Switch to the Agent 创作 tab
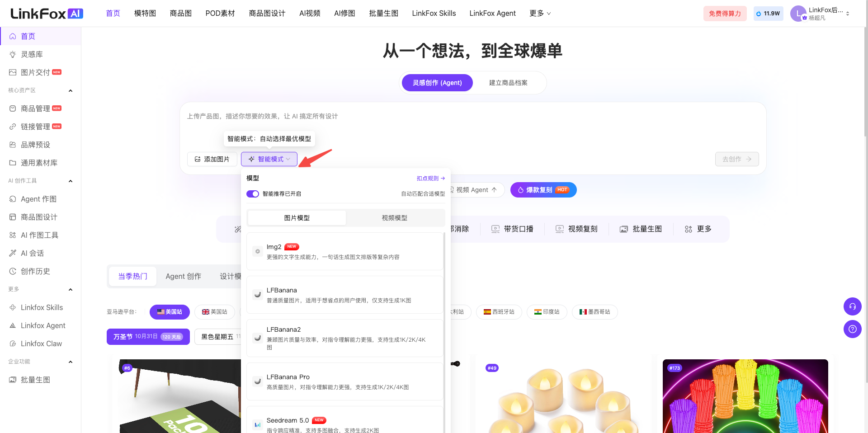The image size is (868, 433). [x=183, y=276]
